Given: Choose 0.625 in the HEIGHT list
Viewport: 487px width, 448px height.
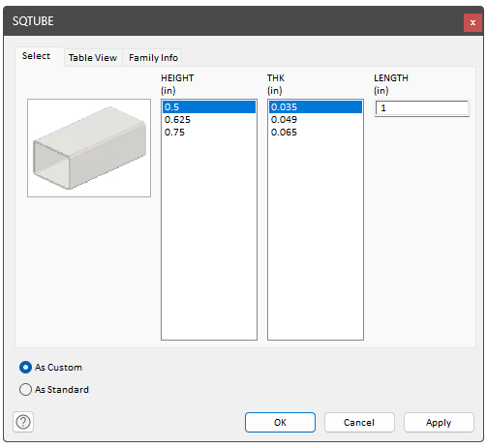Looking at the screenshot, I should (209, 120).
